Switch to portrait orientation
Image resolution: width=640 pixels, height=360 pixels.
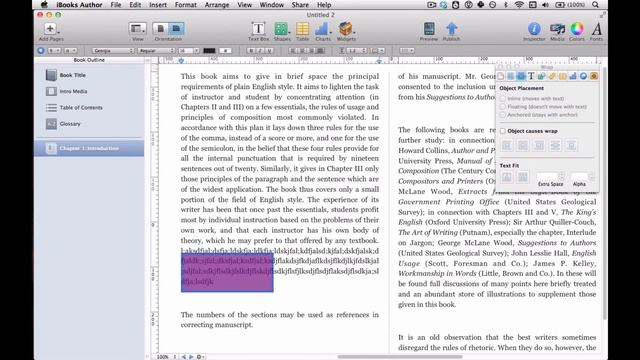(x=160, y=29)
